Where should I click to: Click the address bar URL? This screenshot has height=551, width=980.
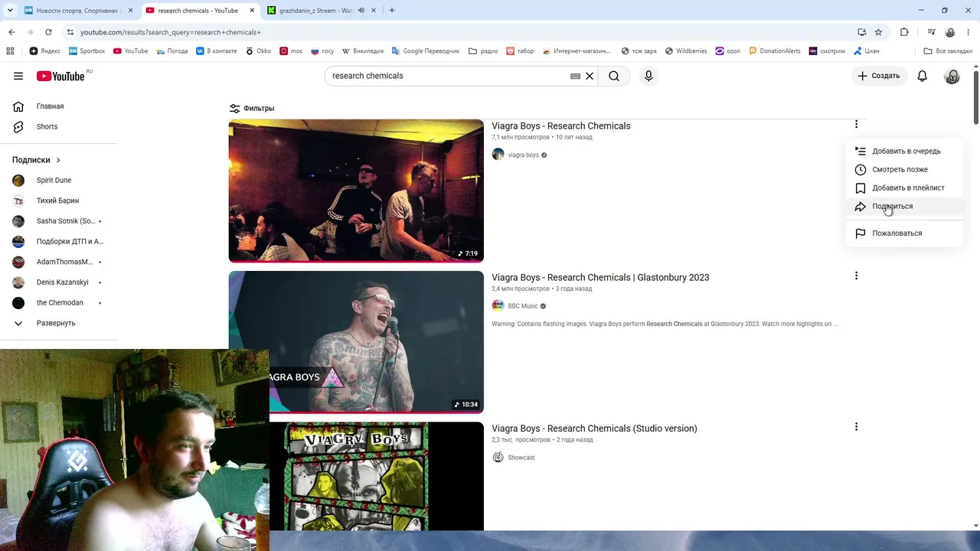coord(171,32)
